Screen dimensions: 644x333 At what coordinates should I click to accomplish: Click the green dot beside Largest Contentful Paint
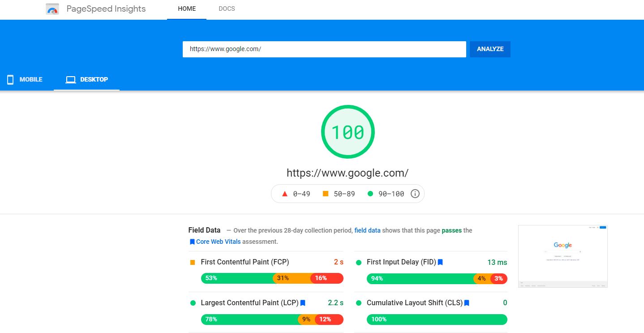point(193,303)
